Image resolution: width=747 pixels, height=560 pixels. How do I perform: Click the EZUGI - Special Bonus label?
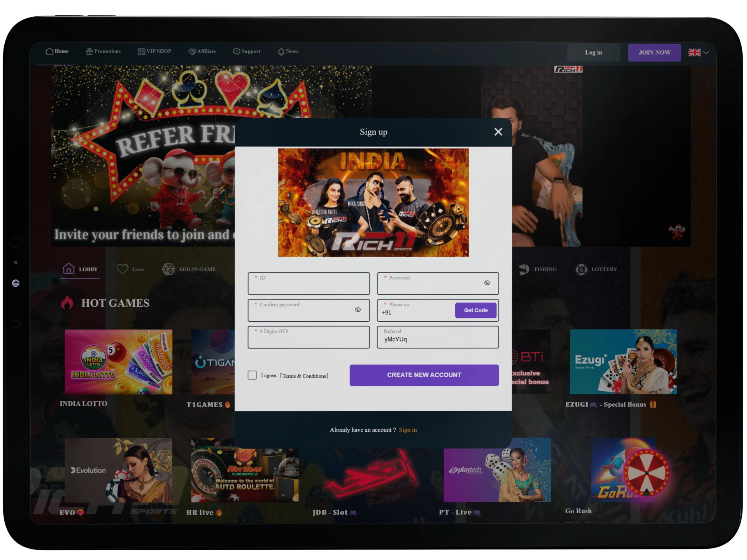pyautogui.click(x=611, y=404)
